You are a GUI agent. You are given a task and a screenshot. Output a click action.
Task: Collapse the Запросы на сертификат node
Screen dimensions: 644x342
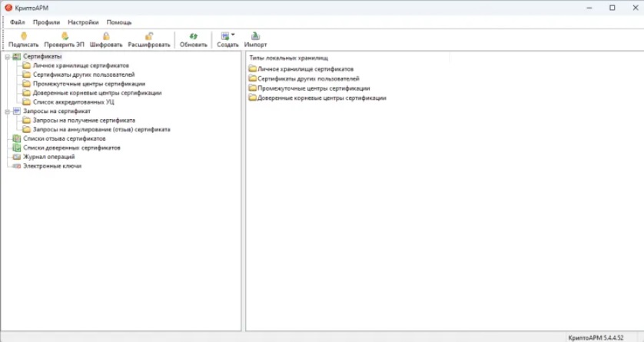(x=7, y=111)
